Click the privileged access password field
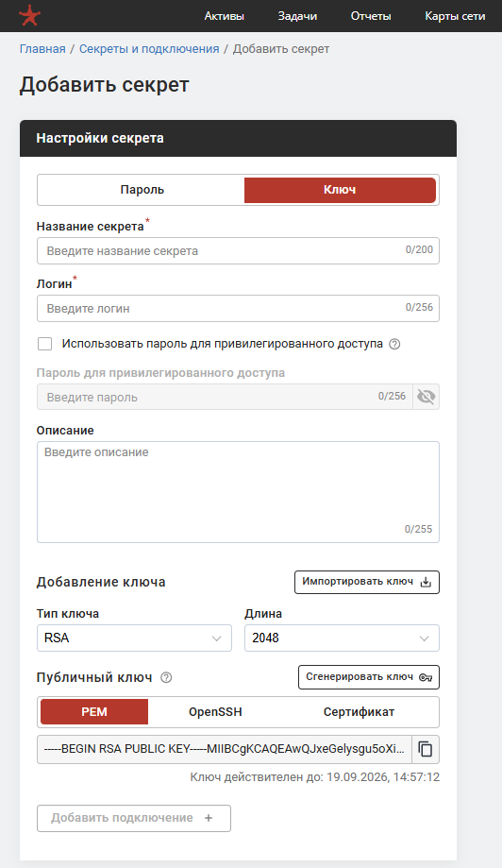 (225, 397)
